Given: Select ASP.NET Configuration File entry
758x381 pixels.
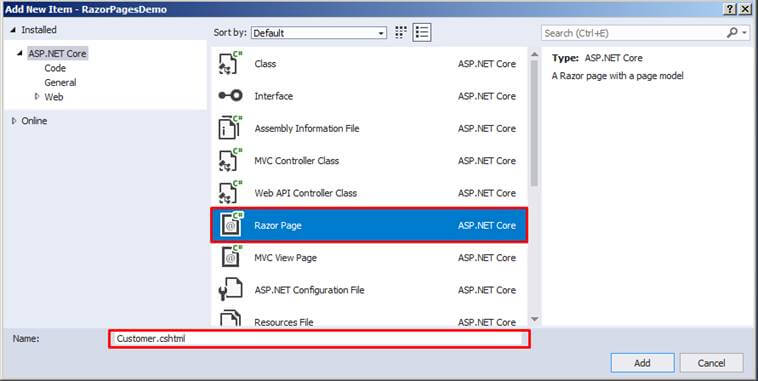Looking at the screenshot, I should [x=309, y=290].
